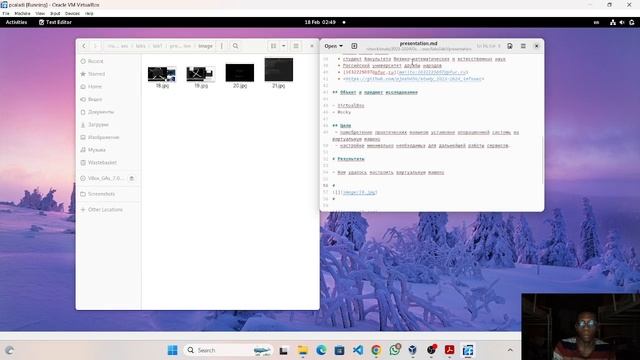Open the network status icon in top bar
Screen dimensions: 640x360
[613, 22]
